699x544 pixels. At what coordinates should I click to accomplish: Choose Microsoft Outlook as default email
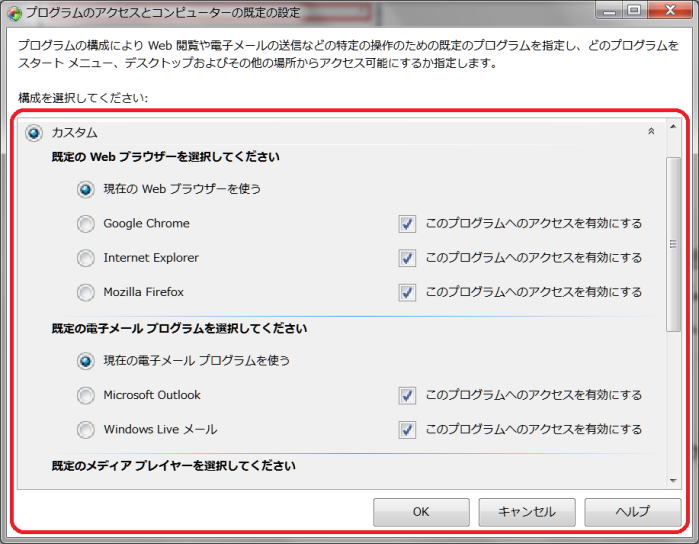[x=86, y=395]
